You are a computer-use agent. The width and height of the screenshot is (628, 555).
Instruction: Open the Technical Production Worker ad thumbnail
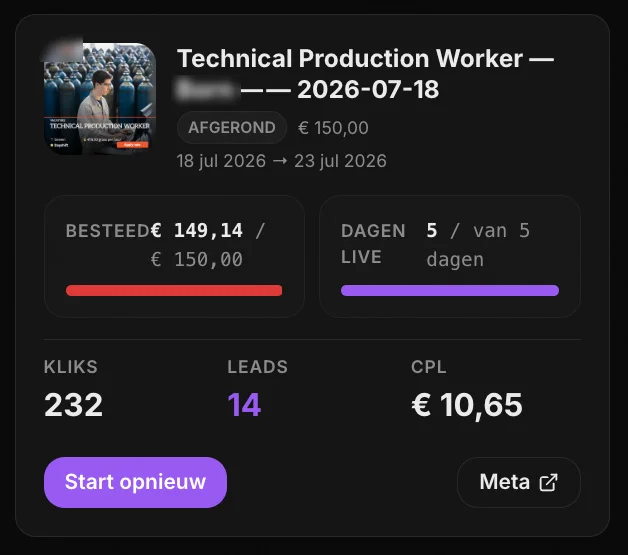tap(100, 99)
